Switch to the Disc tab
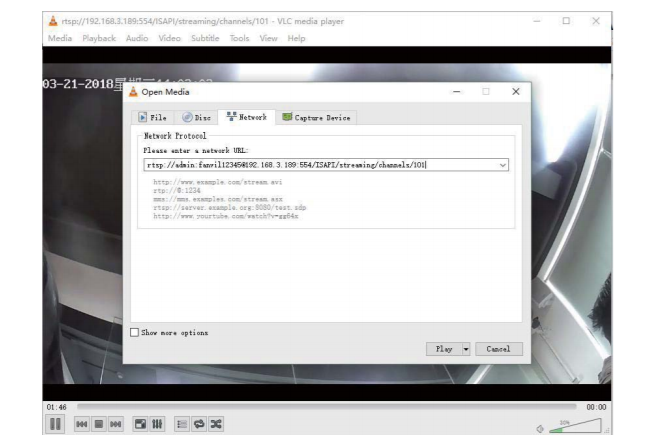 [x=196, y=117]
